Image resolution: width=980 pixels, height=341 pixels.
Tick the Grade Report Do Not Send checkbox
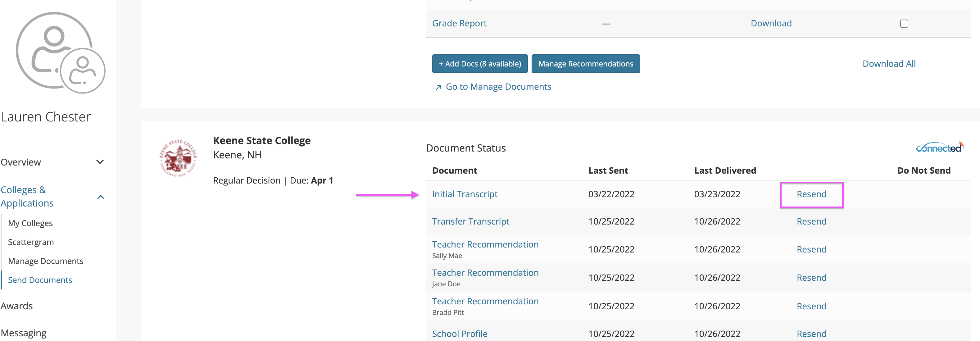904,24
